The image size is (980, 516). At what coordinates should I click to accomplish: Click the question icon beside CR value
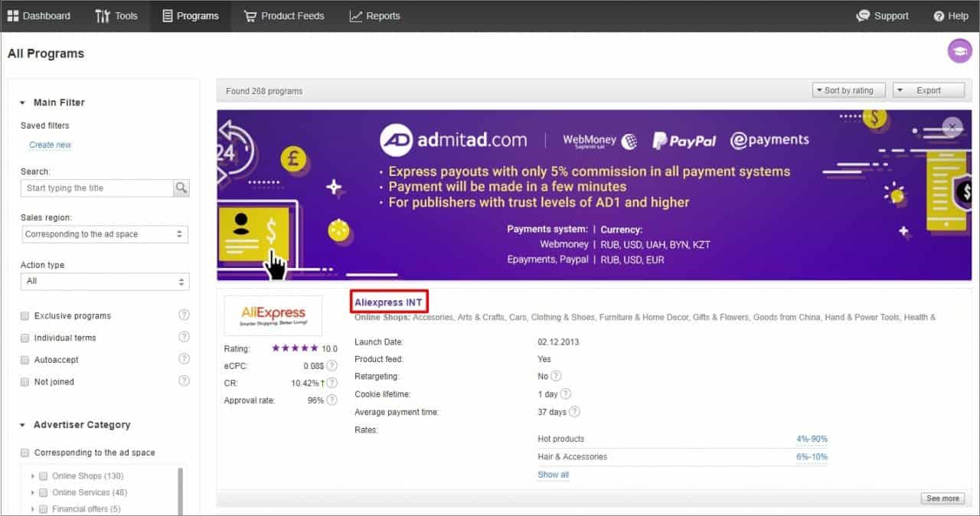pos(332,383)
